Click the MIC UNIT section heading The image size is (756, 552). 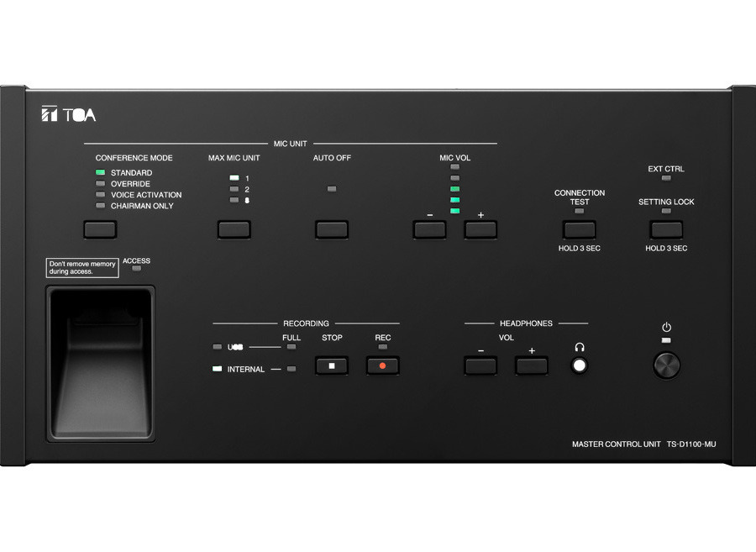pyautogui.click(x=291, y=144)
